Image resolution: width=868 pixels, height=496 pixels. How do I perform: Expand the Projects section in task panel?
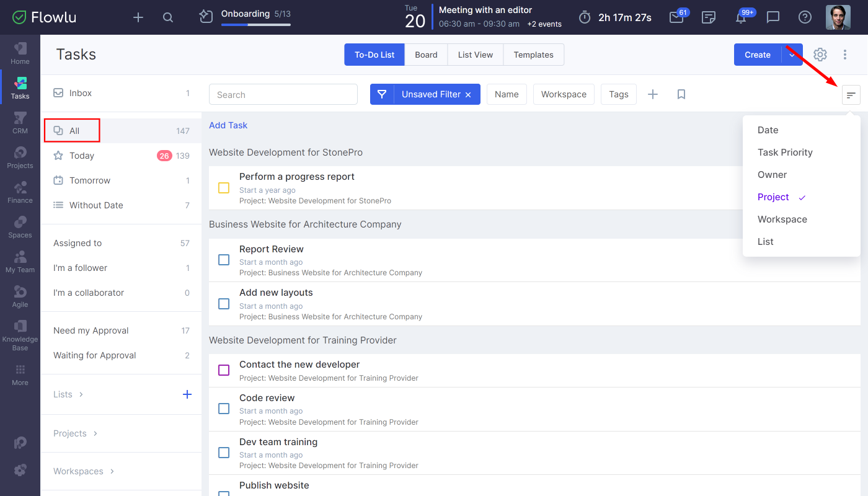[x=76, y=433]
